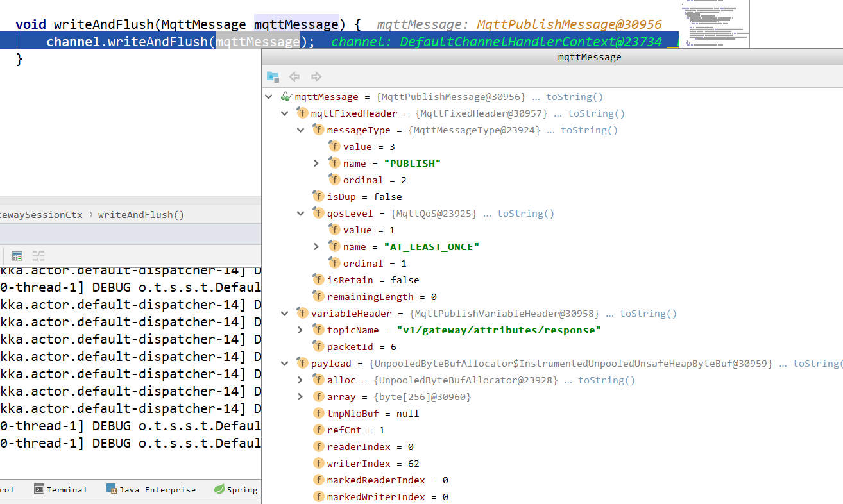
Task: Collapse the variableHeader node
Action: (284, 313)
